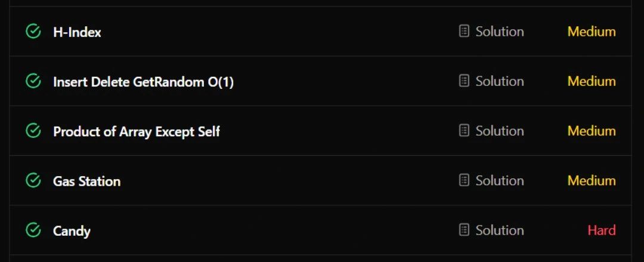Click document icon for Product of Array Except Self
The width and height of the screenshot is (644, 262).
tap(464, 131)
